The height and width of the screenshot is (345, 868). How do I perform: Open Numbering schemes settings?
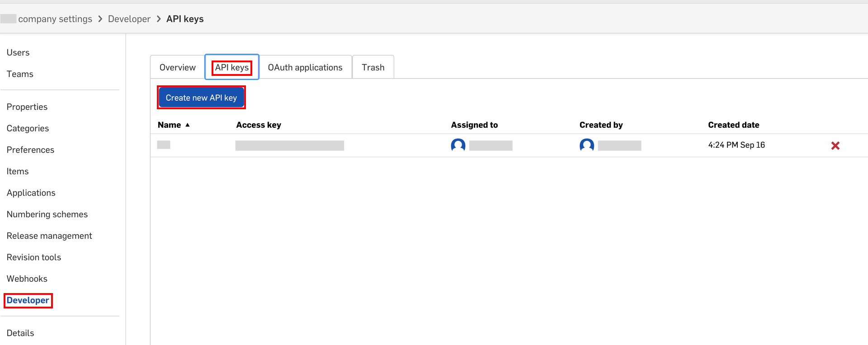click(x=47, y=214)
